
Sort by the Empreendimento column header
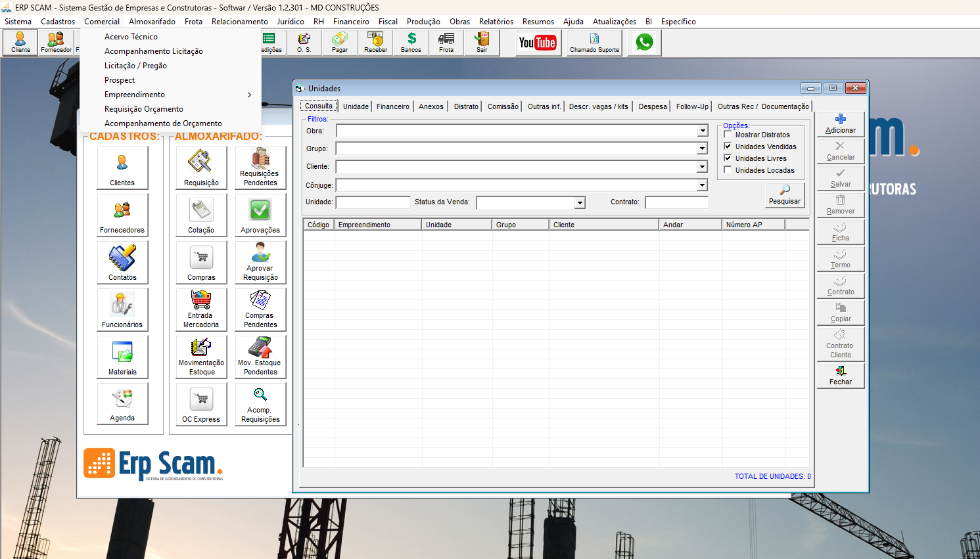(x=378, y=225)
